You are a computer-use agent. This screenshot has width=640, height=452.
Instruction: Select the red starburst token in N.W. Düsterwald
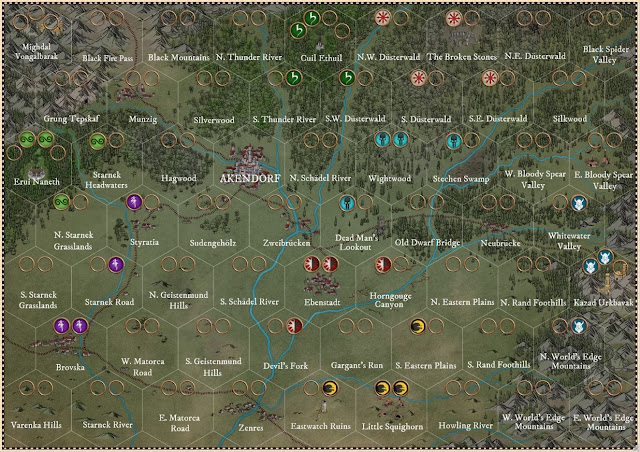click(x=383, y=18)
